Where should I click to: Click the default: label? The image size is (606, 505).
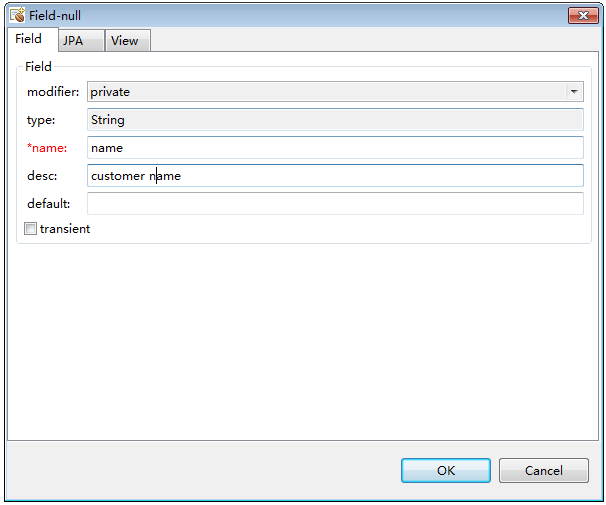coord(49,204)
